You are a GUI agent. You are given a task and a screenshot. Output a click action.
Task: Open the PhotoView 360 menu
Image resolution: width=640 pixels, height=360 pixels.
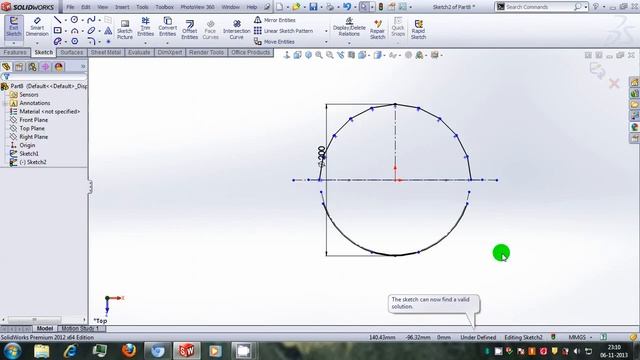click(198, 7)
